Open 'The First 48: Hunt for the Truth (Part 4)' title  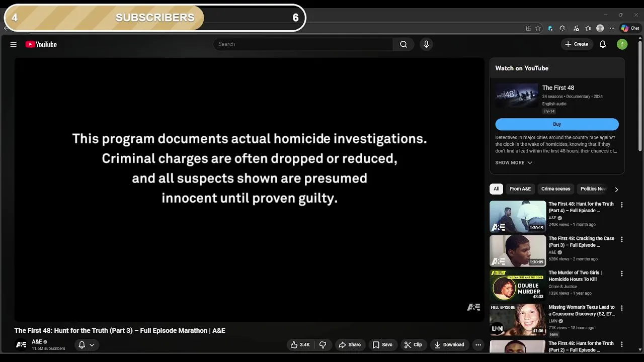point(581,207)
